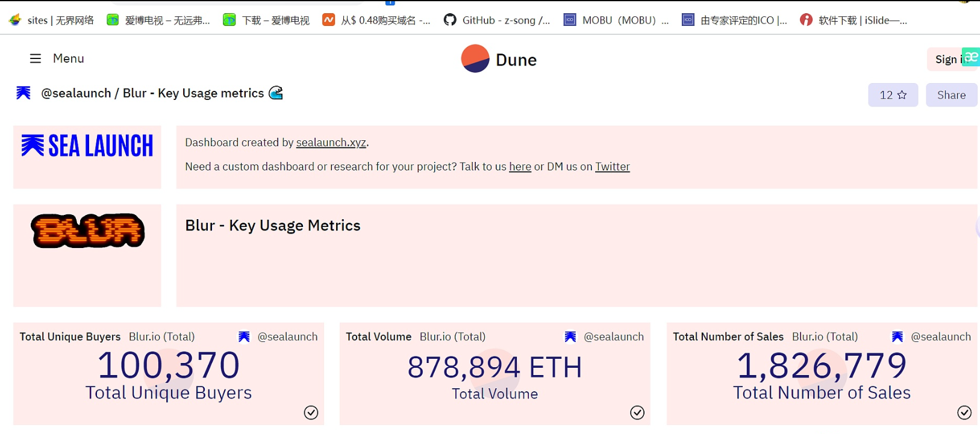
Task: Open the sealaunch.xyz link
Action: (x=331, y=143)
